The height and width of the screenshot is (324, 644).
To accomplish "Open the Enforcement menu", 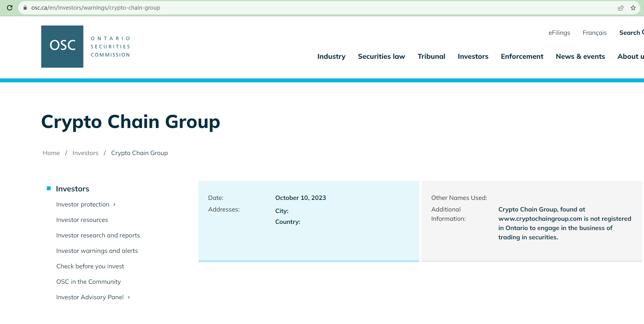I will pos(522,56).
